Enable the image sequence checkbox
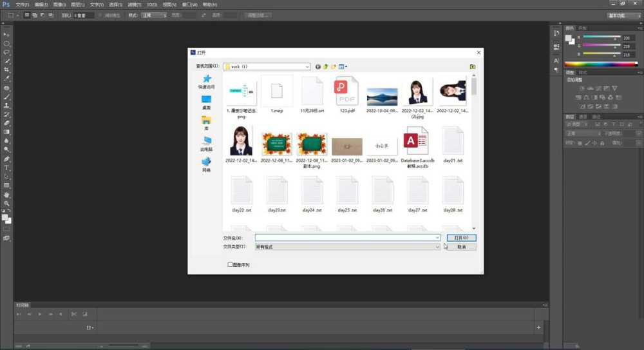The width and height of the screenshot is (644, 350). coord(230,264)
